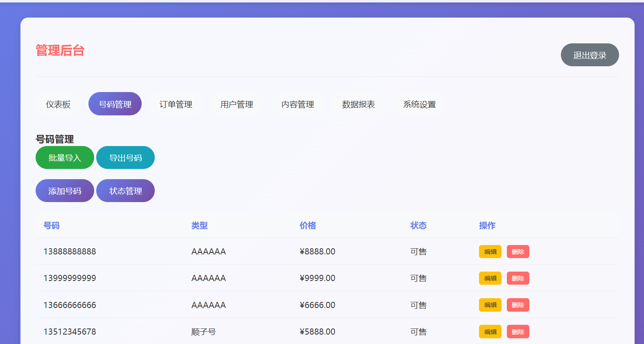Open 状态管理 status management
644x344 pixels.
(x=125, y=191)
